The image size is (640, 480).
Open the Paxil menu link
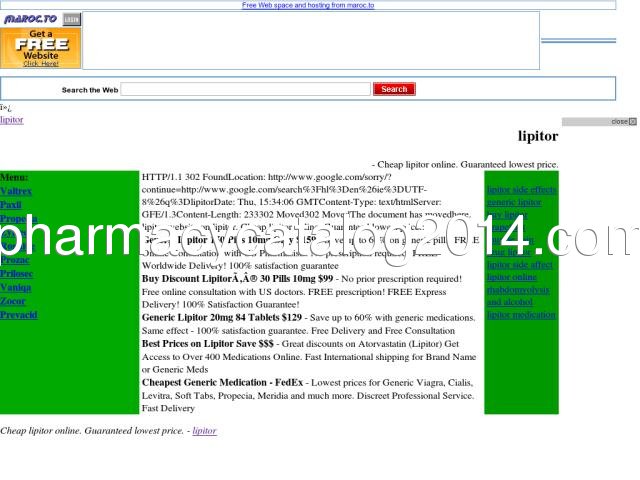click(x=11, y=205)
